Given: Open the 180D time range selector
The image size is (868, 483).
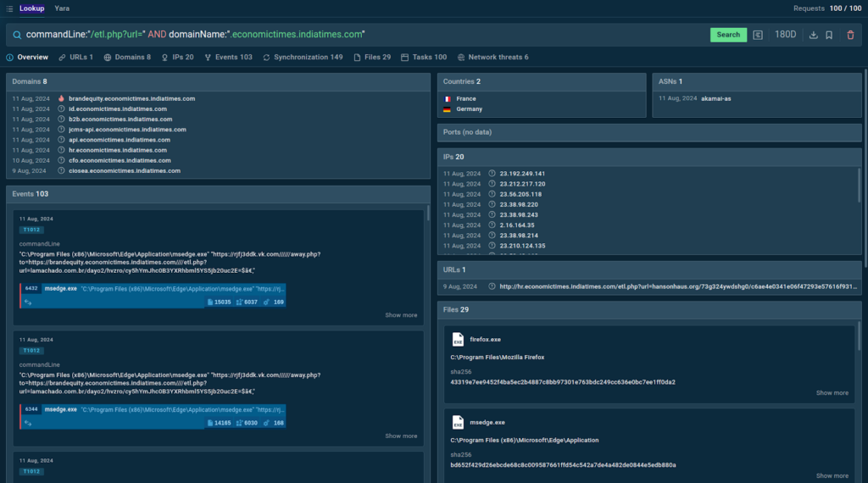Looking at the screenshot, I should pyautogui.click(x=785, y=35).
